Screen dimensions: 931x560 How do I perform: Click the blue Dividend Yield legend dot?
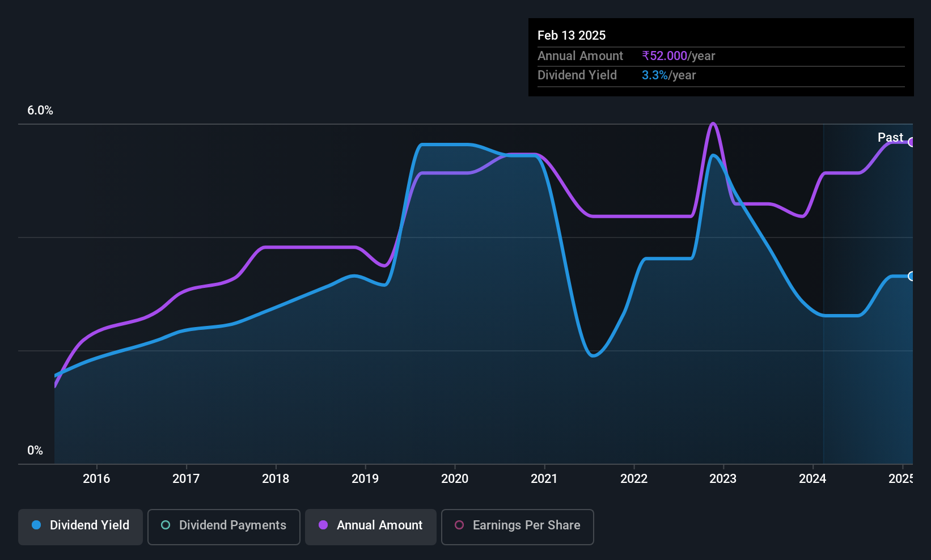coord(36,525)
